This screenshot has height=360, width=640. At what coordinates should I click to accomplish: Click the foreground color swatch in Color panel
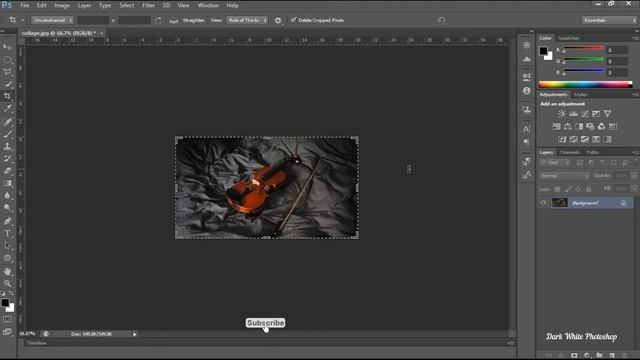tap(543, 51)
